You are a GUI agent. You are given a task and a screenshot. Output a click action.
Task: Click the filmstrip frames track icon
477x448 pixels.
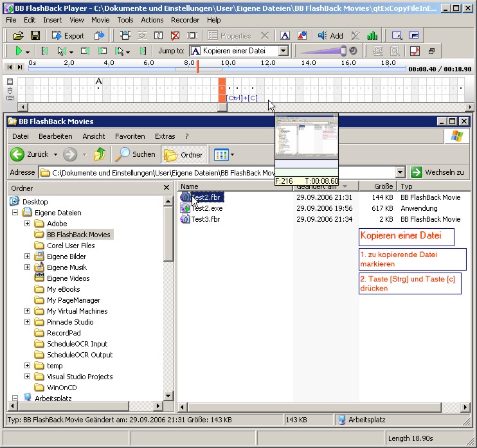[10, 82]
